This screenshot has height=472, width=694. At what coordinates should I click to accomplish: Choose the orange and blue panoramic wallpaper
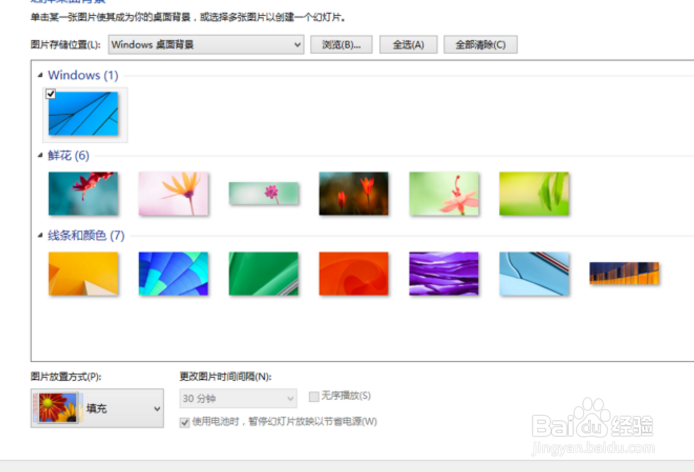[x=625, y=273]
